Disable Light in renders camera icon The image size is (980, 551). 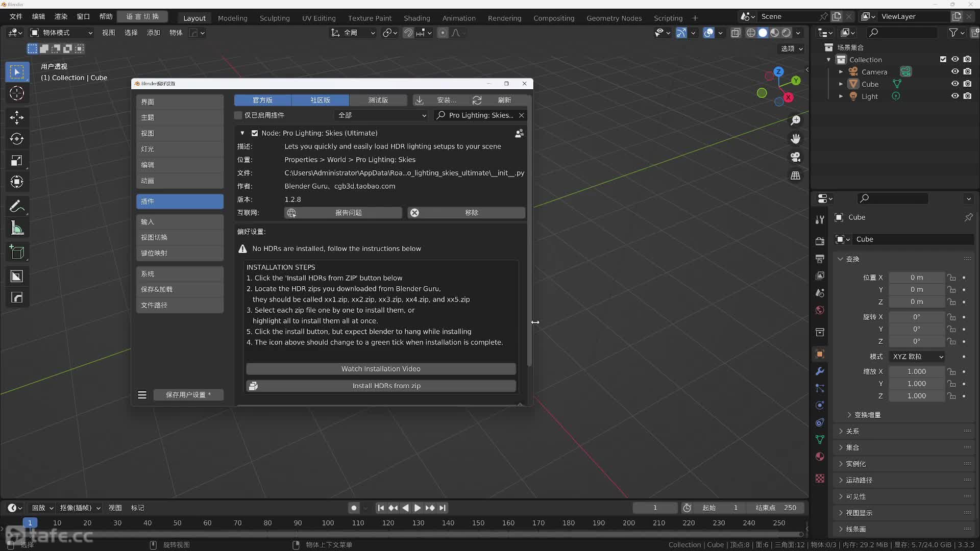click(x=968, y=96)
